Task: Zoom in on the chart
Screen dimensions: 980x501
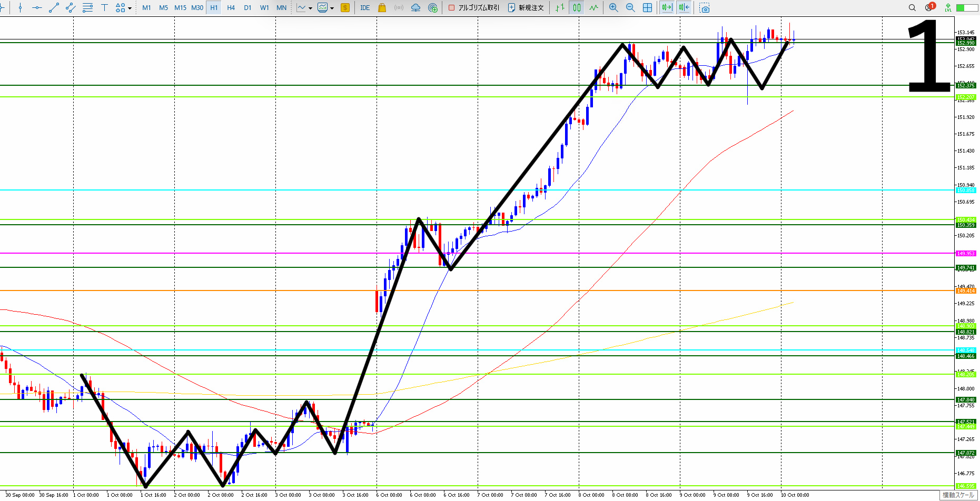Action: (x=613, y=8)
